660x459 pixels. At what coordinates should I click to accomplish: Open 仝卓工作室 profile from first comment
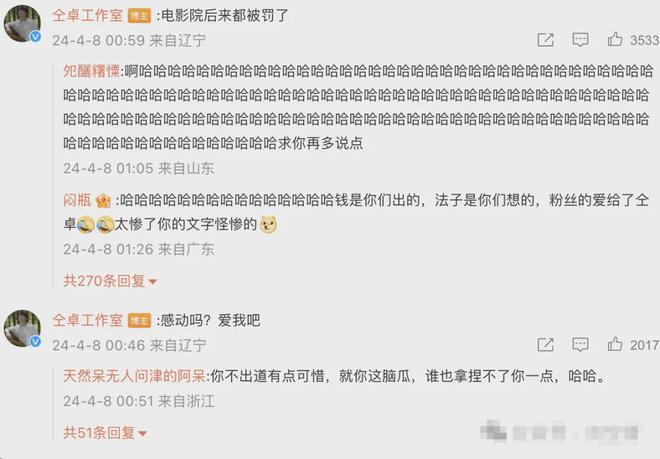point(88,16)
